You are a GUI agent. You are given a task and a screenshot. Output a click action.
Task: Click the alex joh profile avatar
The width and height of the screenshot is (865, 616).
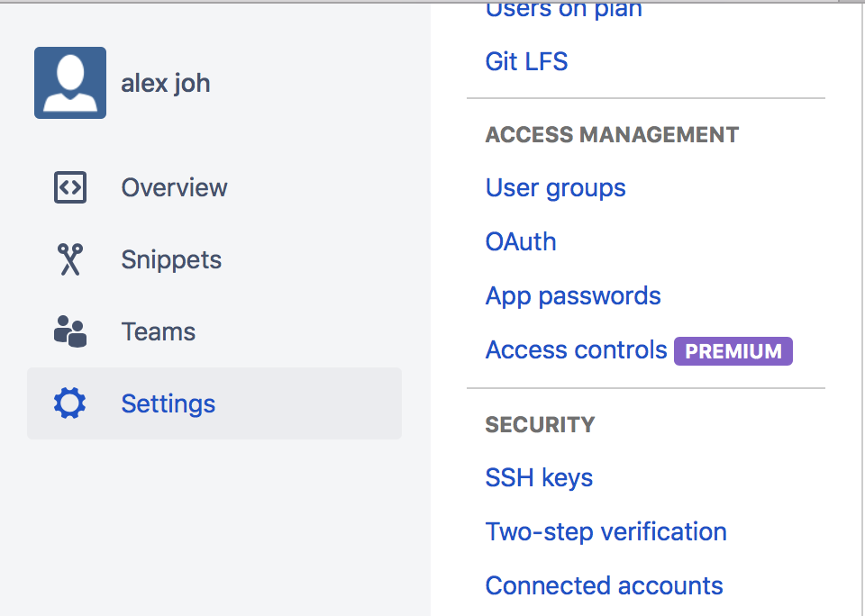tap(69, 82)
